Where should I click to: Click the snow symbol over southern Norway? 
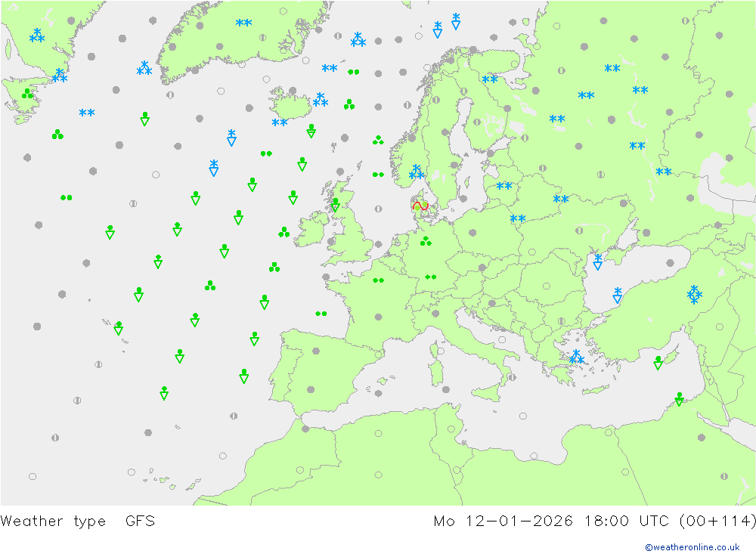416,172
